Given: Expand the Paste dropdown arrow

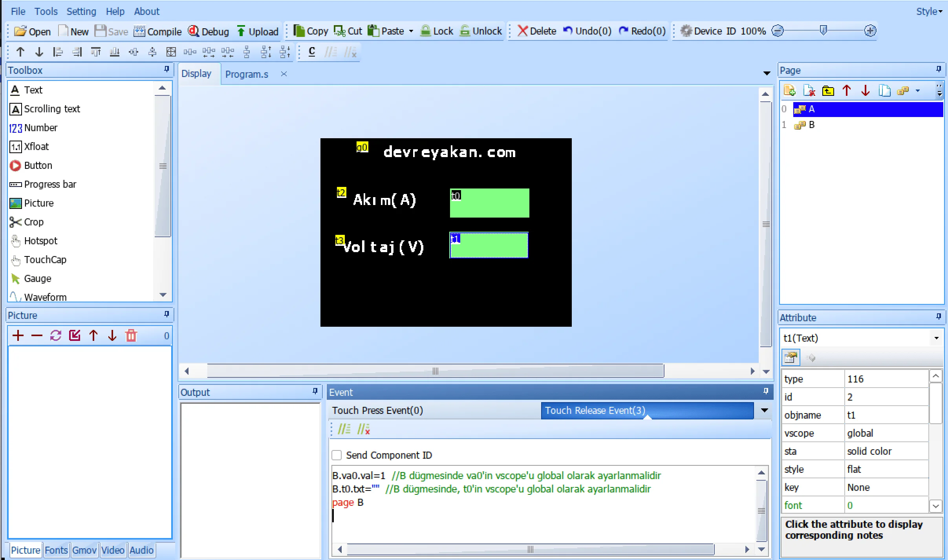Looking at the screenshot, I should coord(411,31).
